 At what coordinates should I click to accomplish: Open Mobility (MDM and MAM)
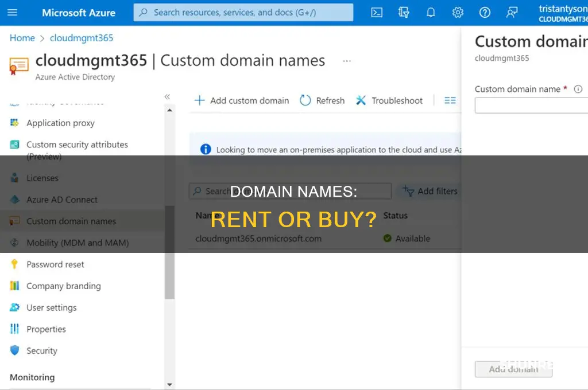78,243
